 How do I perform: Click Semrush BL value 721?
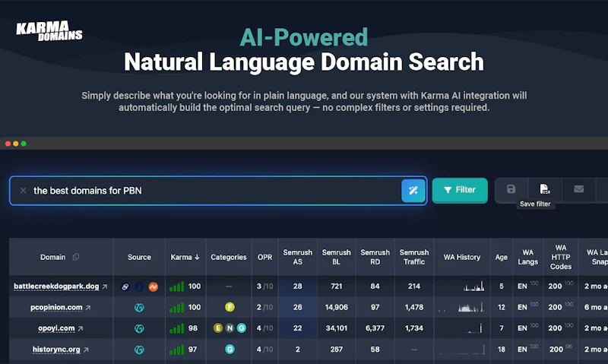(x=336, y=286)
